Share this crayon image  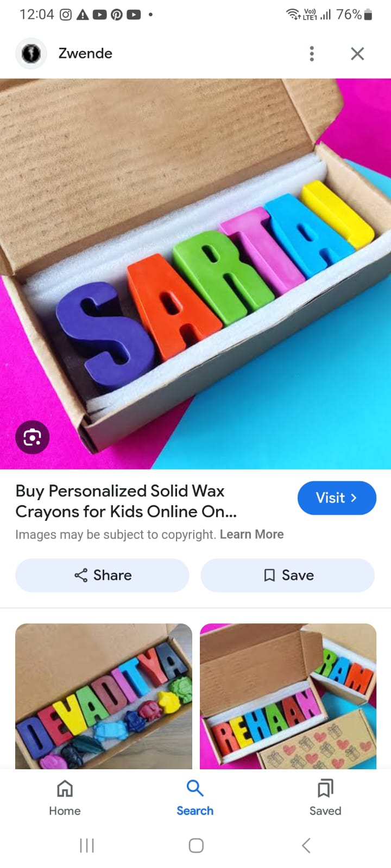click(x=102, y=575)
